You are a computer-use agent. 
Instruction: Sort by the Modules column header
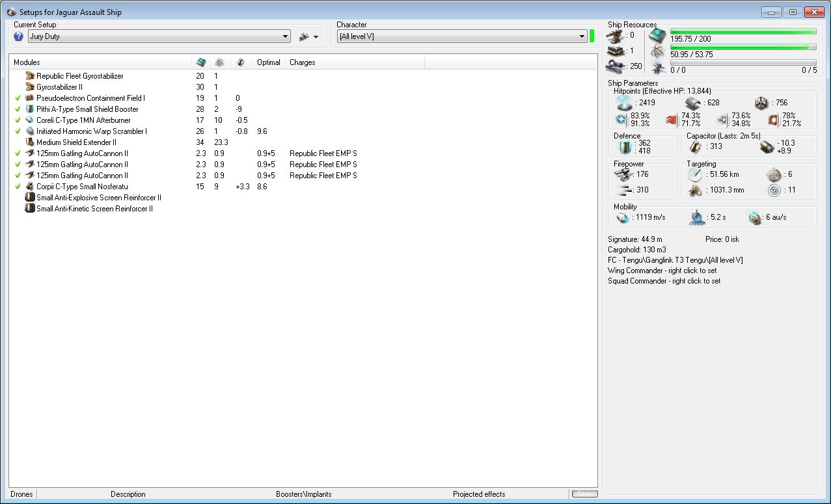point(101,62)
